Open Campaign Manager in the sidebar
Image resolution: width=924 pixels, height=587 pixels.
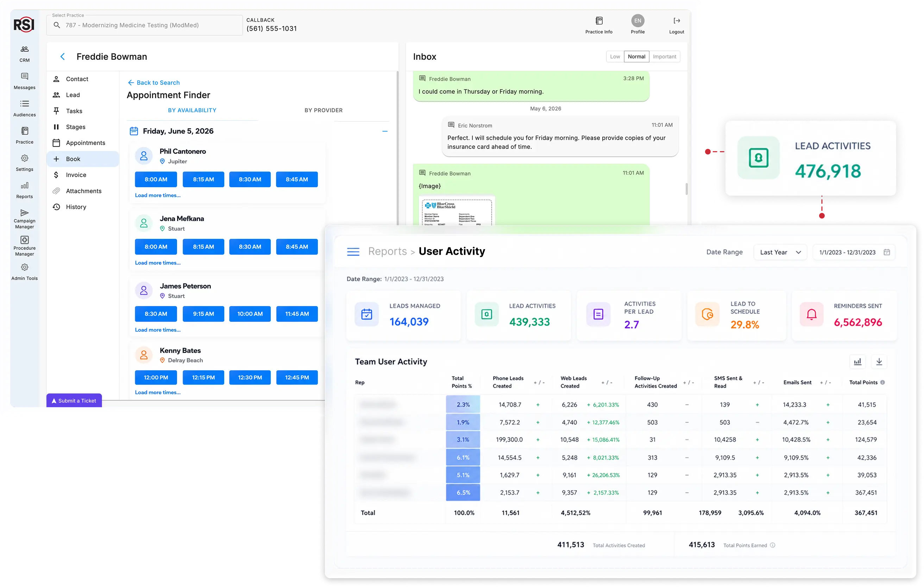25,219
